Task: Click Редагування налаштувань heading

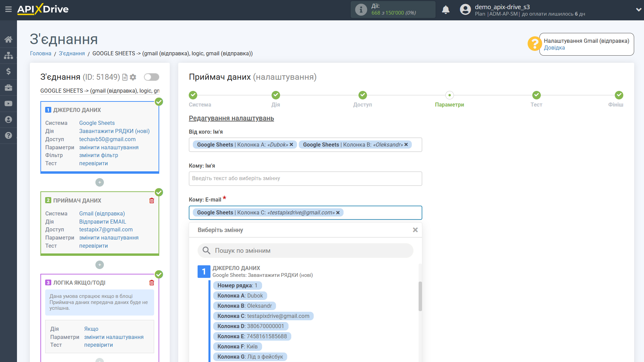Action: tap(231, 118)
